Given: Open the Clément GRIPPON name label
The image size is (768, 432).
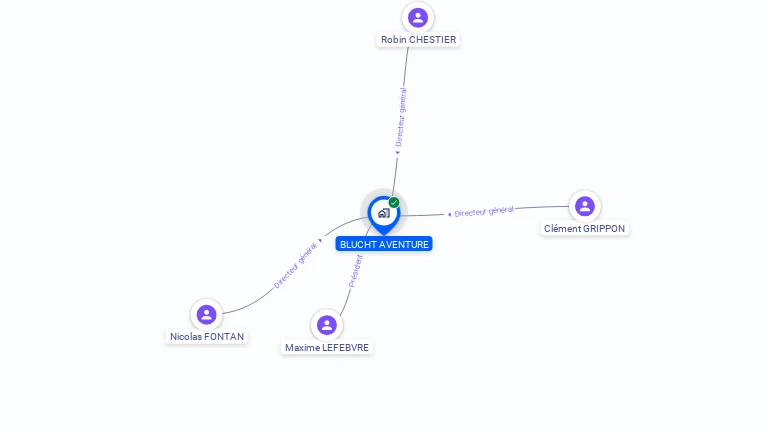Looking at the screenshot, I should [584, 229].
